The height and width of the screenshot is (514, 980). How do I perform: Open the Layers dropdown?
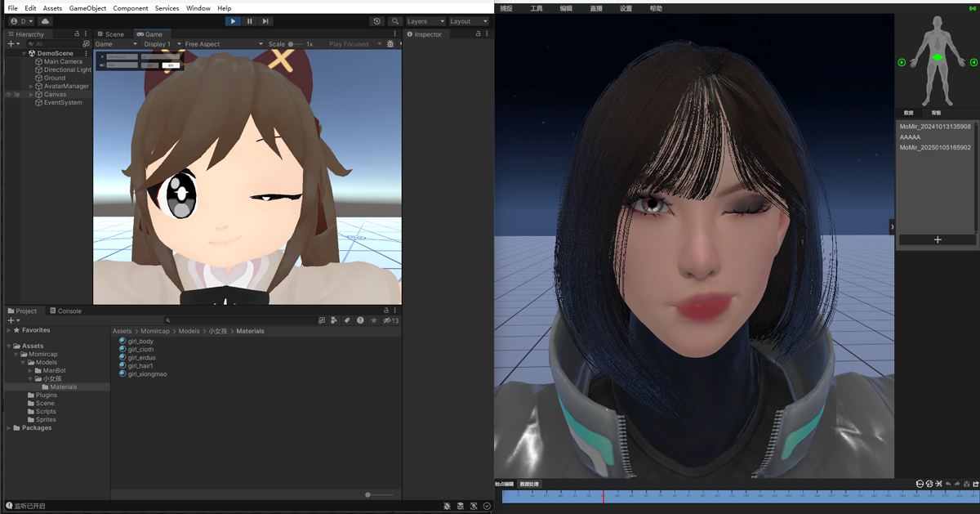tap(425, 21)
